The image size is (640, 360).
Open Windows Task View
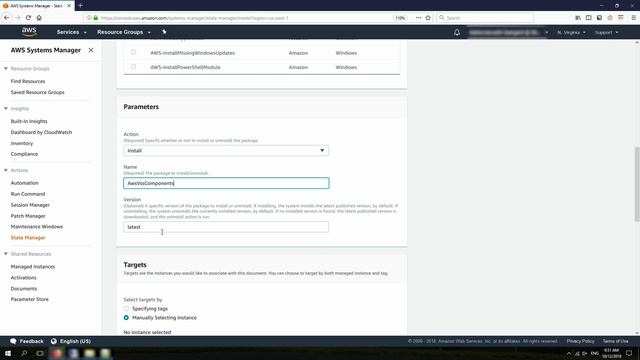click(x=40, y=353)
